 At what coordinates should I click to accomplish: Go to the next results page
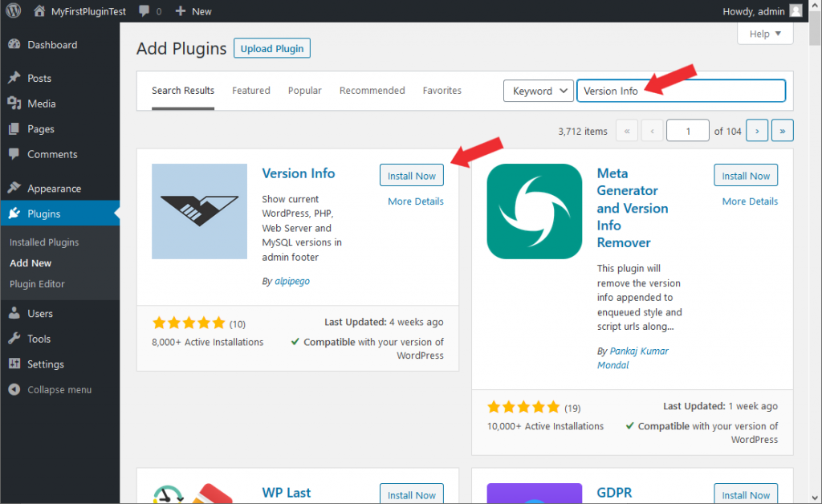[757, 131]
